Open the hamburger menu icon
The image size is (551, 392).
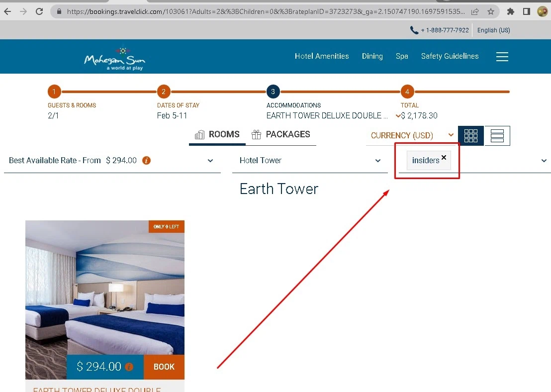[502, 57]
